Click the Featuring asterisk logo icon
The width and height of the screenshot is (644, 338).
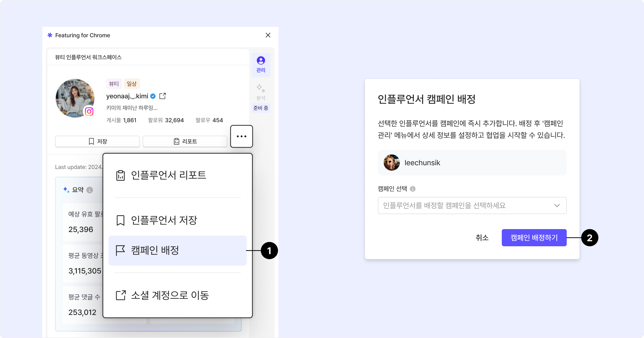[50, 35]
